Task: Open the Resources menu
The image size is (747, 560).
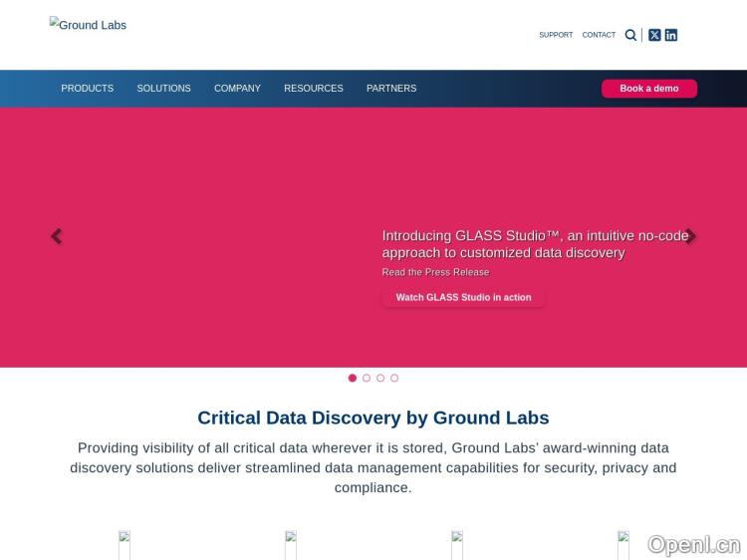Action: [314, 88]
